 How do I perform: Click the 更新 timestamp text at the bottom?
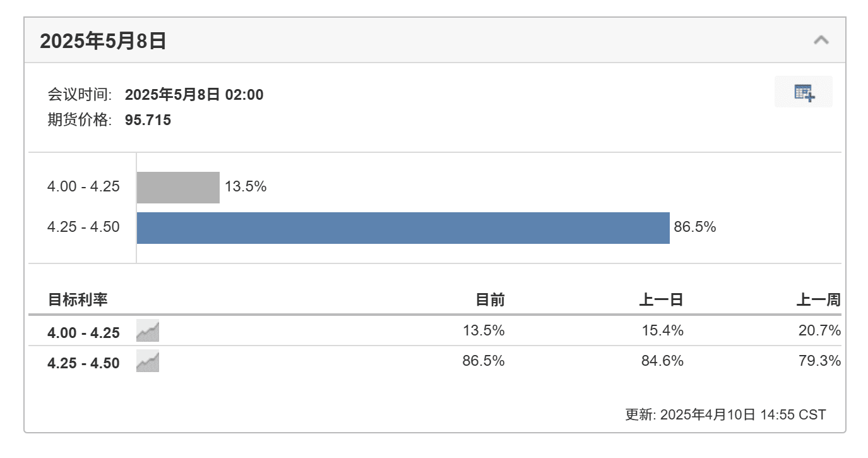tap(725, 415)
